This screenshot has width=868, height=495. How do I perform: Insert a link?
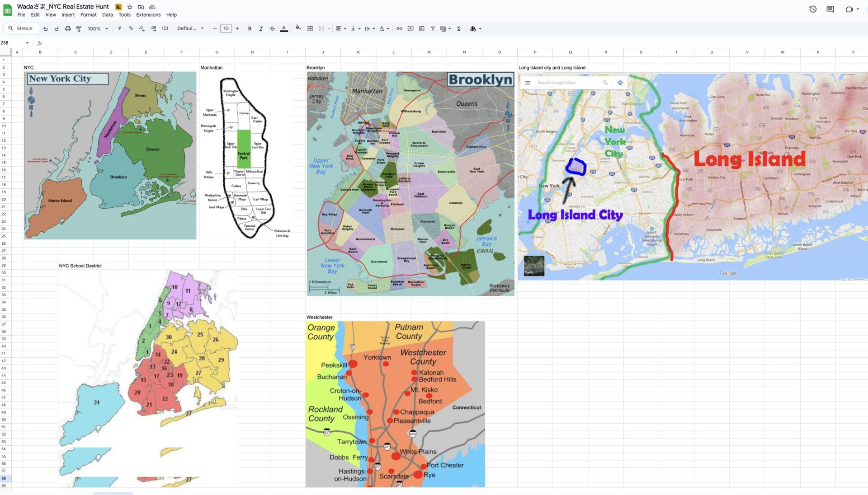[x=399, y=28]
